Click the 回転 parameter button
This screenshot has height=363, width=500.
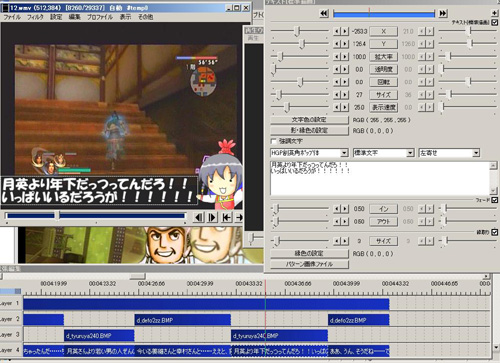384,82
